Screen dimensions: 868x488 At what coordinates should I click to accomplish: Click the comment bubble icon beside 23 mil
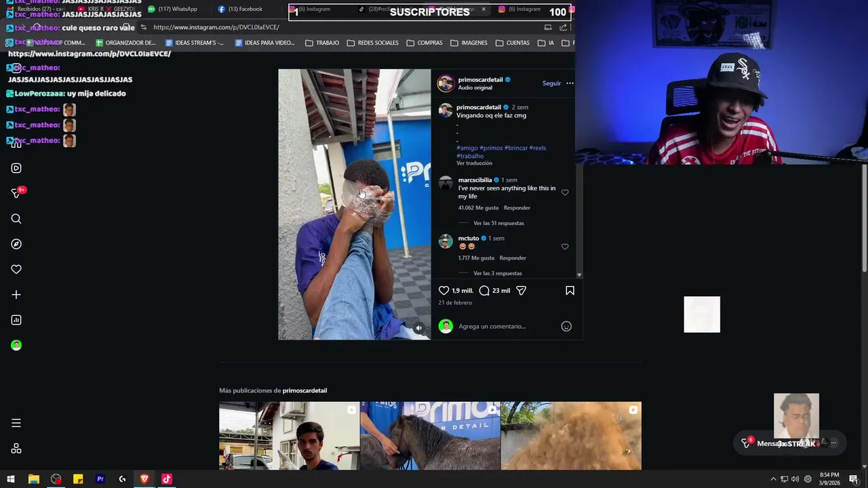click(484, 290)
